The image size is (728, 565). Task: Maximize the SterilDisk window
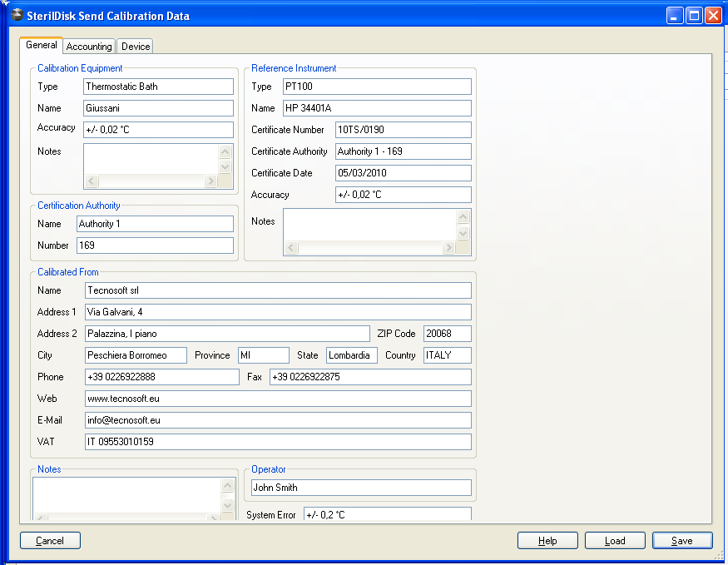click(694, 15)
